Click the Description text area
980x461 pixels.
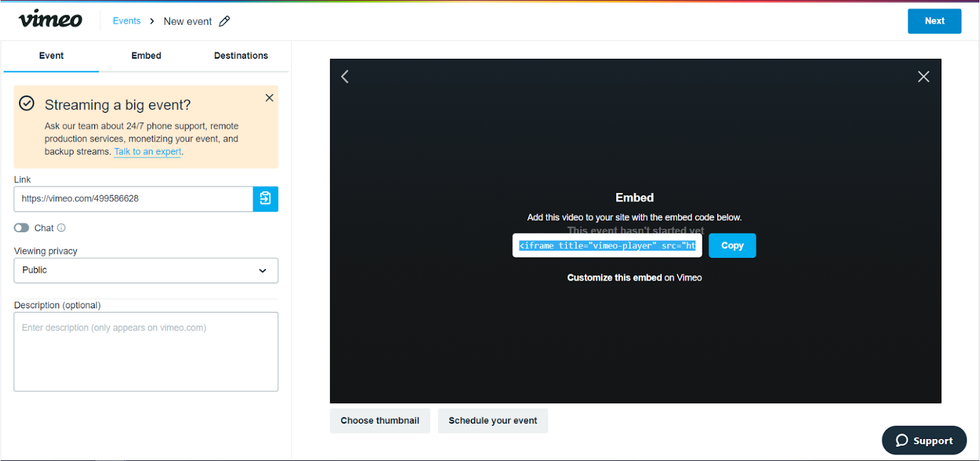[x=146, y=352]
